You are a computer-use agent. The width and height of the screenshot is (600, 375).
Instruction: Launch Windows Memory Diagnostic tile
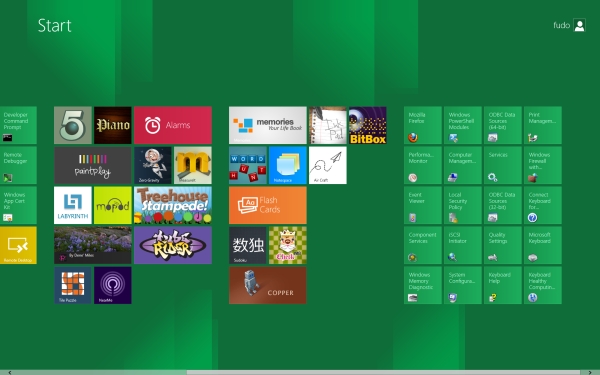coord(423,285)
